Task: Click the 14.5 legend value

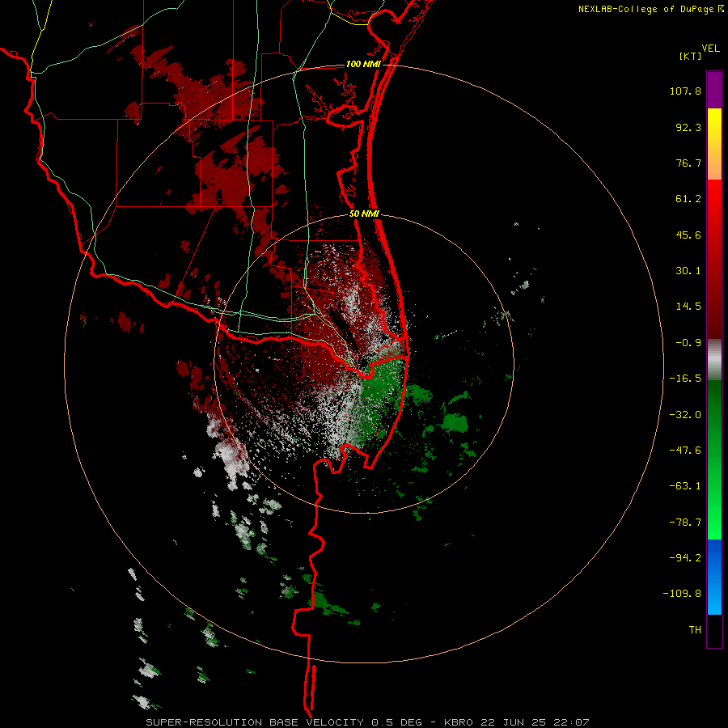Action: pos(688,307)
